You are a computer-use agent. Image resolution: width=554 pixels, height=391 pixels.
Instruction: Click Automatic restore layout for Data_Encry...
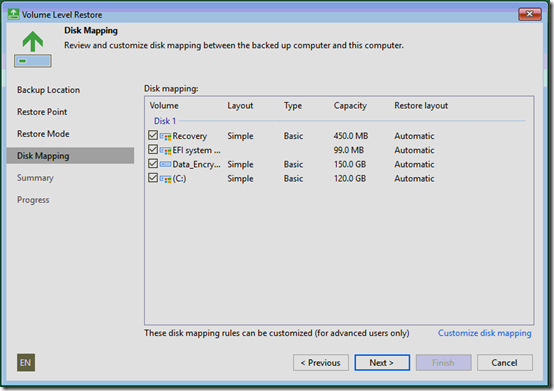point(414,164)
